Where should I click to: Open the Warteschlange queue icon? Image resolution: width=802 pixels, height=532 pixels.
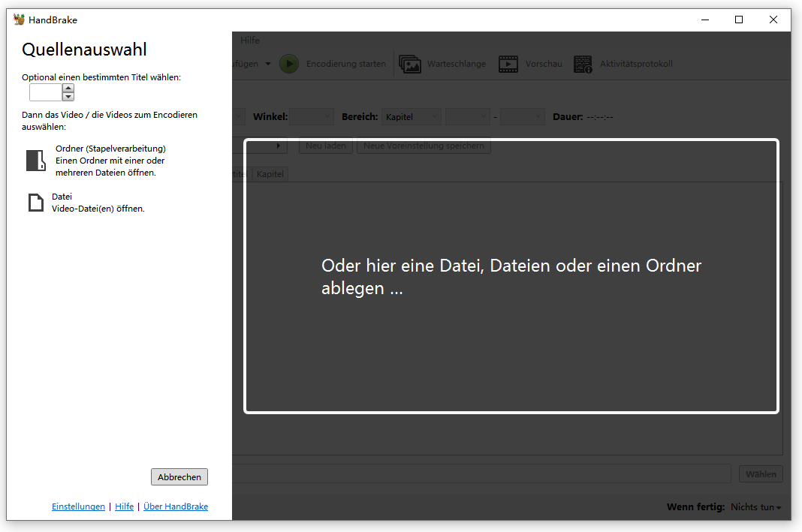[410, 64]
